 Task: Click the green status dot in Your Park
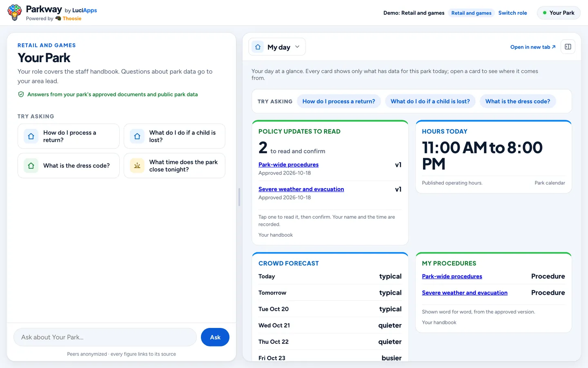[544, 13]
